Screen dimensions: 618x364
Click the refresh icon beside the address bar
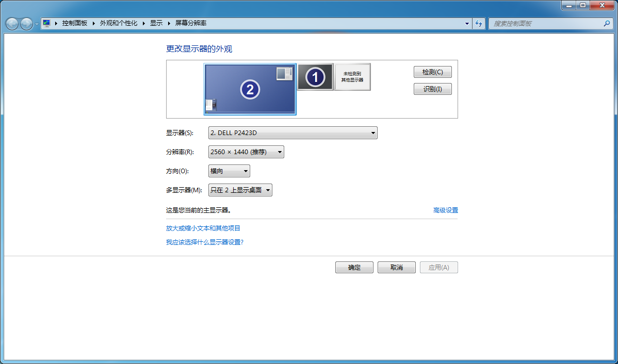[x=479, y=23]
